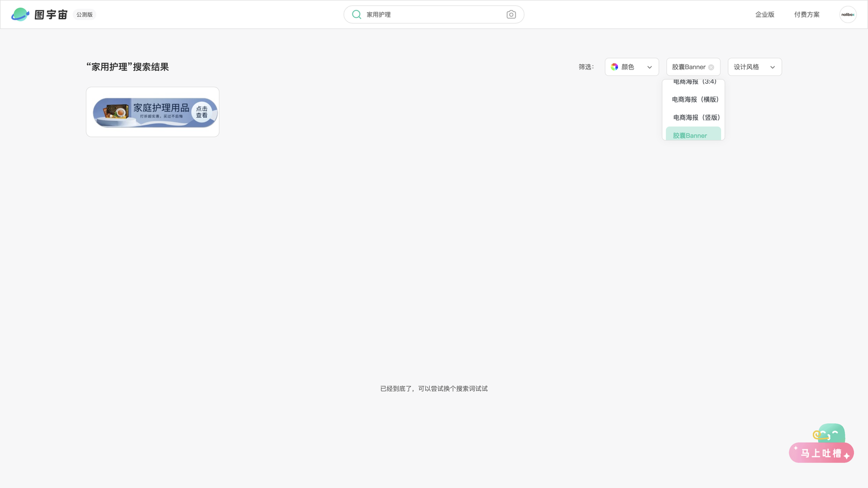Open the 马上吐槽 feedback mascot
The width and height of the screenshot is (868, 488).
821,443
